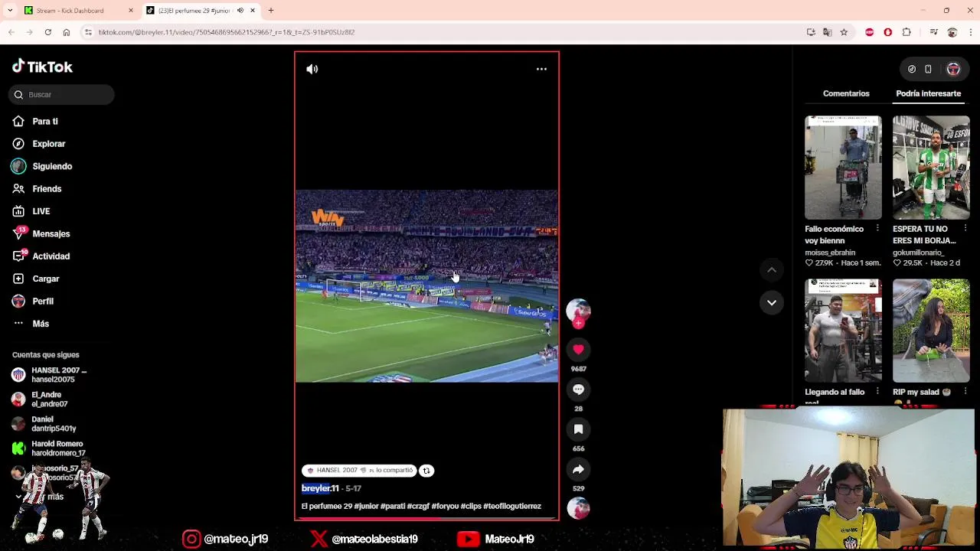The width and height of the screenshot is (980, 551).
Task: Open the Para ti feed
Action: 36,121
